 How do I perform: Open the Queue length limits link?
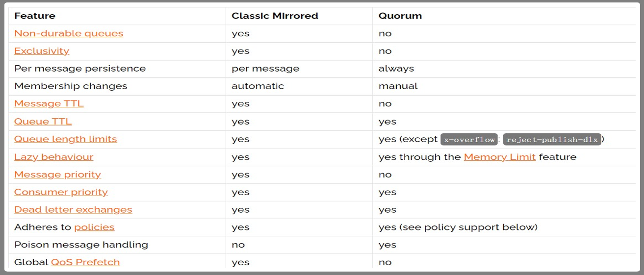click(x=66, y=139)
